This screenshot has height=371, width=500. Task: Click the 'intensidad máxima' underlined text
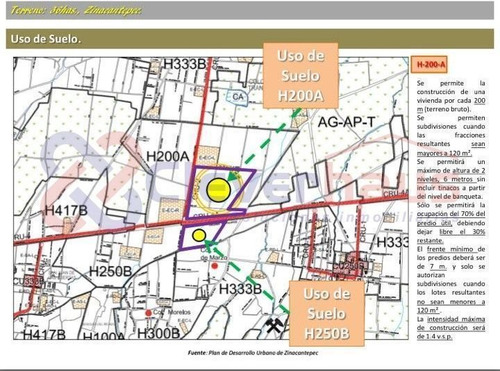456,319
